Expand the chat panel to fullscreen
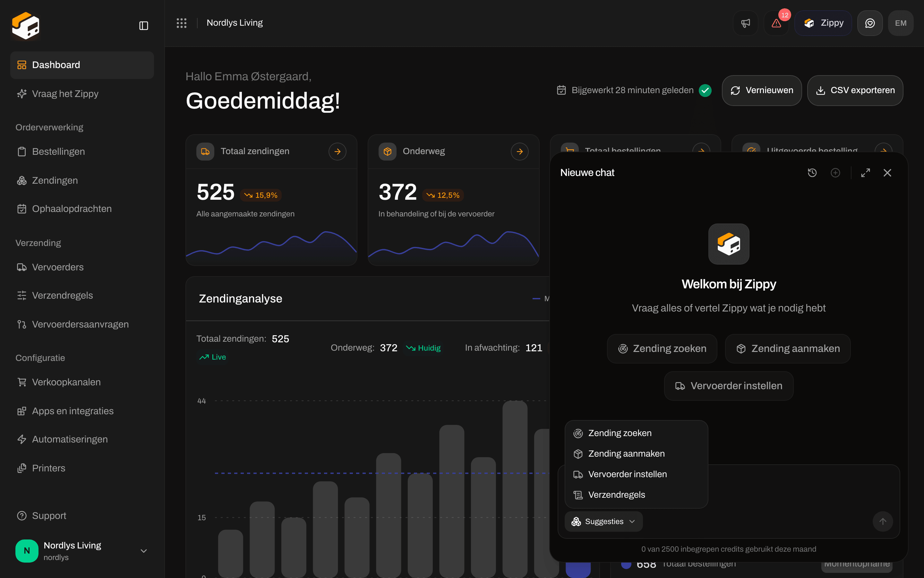The width and height of the screenshot is (924, 578). pos(866,173)
